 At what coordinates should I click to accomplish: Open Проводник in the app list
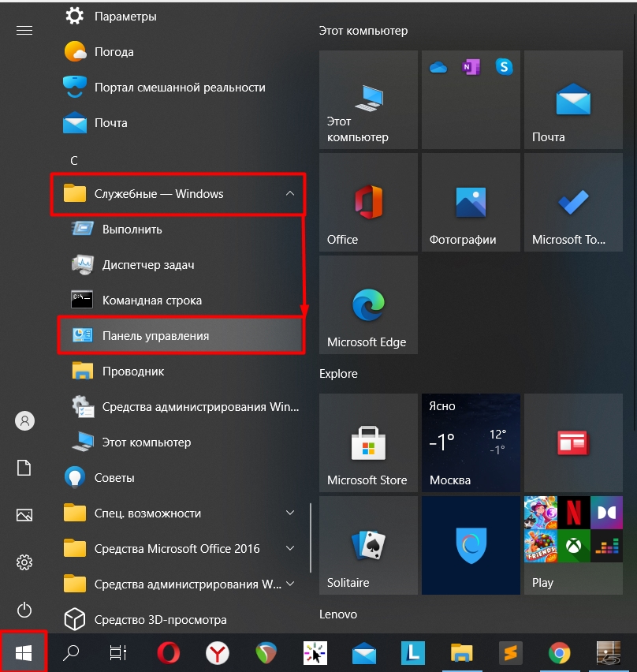[x=180, y=371]
